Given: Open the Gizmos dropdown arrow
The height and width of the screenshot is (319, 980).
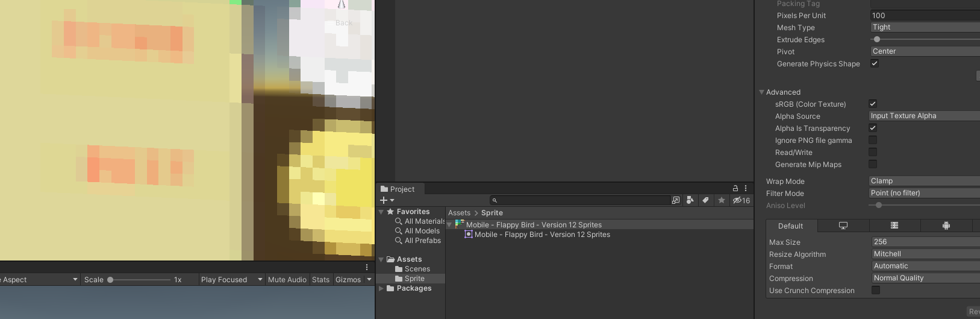Looking at the screenshot, I should click(369, 280).
